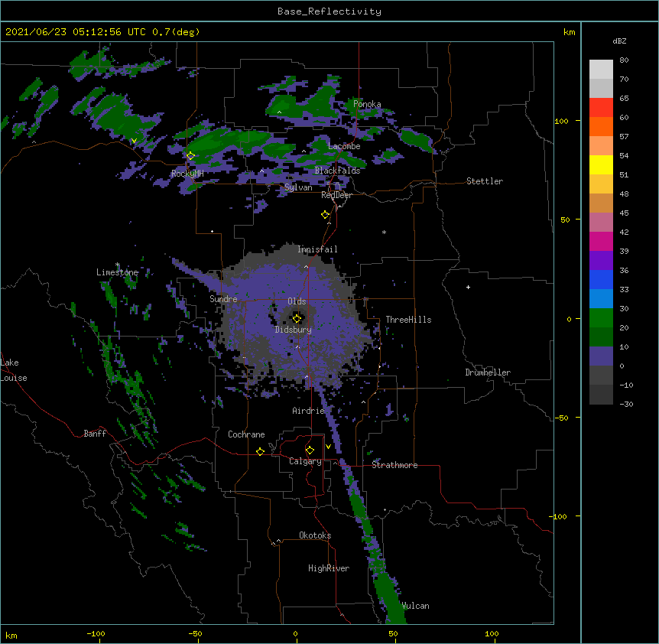The height and width of the screenshot is (644, 659).
Task: Click the Airdrie city label
Action: pos(308,411)
